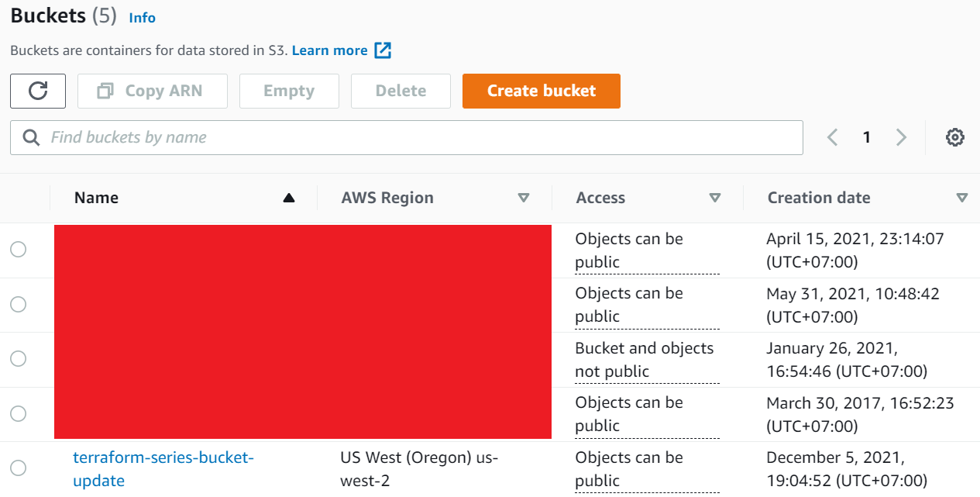Click the magnifier icon in search box
This screenshot has width=980, height=497.
[x=31, y=137]
